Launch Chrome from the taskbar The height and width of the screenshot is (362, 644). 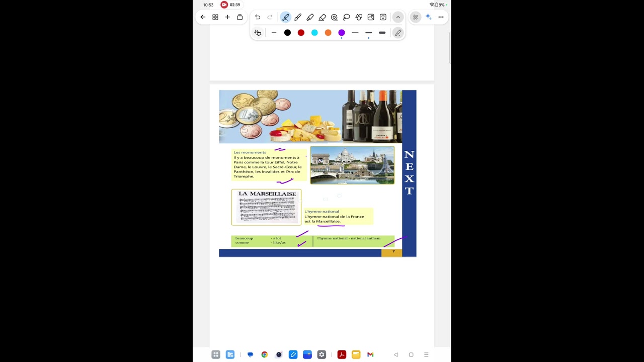click(x=264, y=354)
